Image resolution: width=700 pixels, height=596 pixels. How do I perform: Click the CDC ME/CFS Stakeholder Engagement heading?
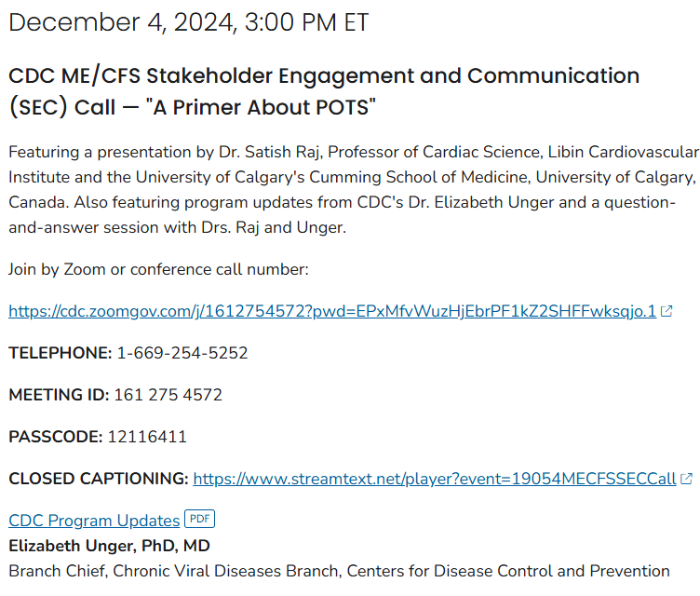pos(323,75)
